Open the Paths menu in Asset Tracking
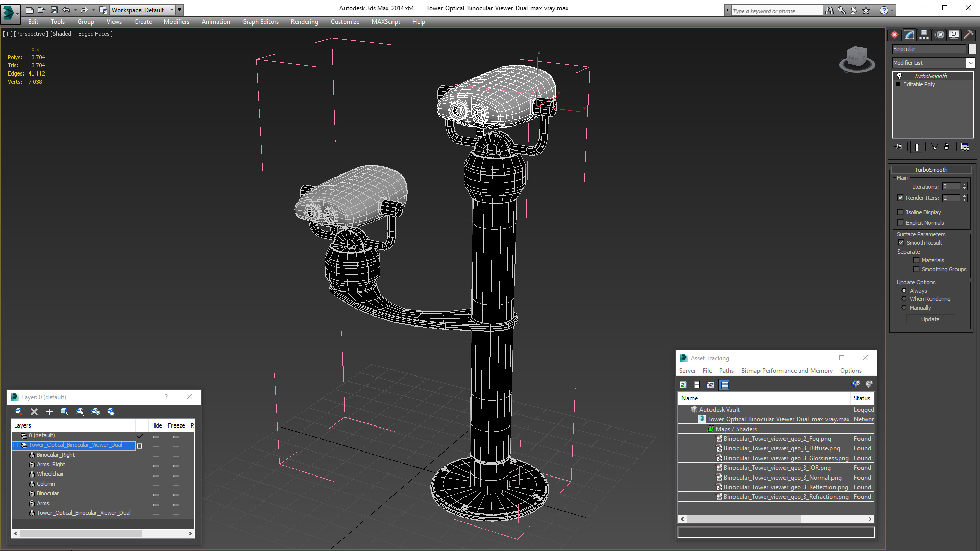Viewport: 980px width, 551px height. (x=726, y=371)
